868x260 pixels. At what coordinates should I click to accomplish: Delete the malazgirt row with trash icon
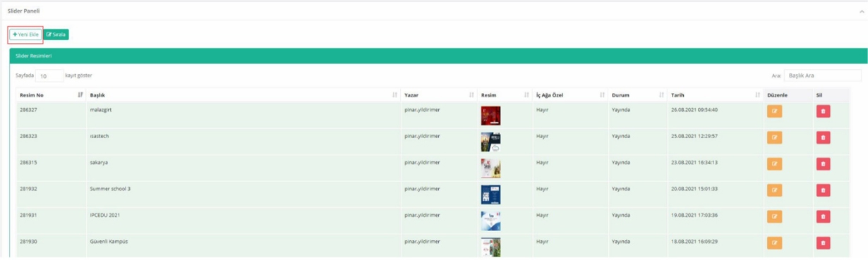(823, 111)
